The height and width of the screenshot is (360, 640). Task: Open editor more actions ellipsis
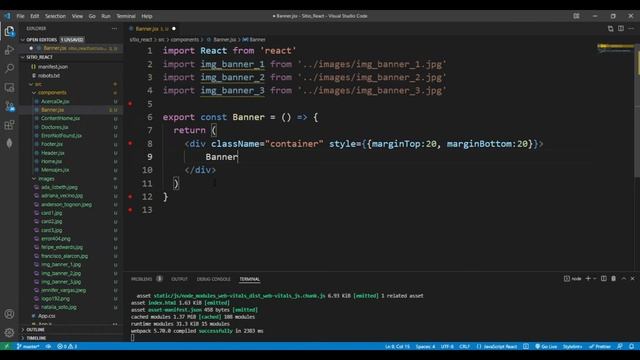631,29
